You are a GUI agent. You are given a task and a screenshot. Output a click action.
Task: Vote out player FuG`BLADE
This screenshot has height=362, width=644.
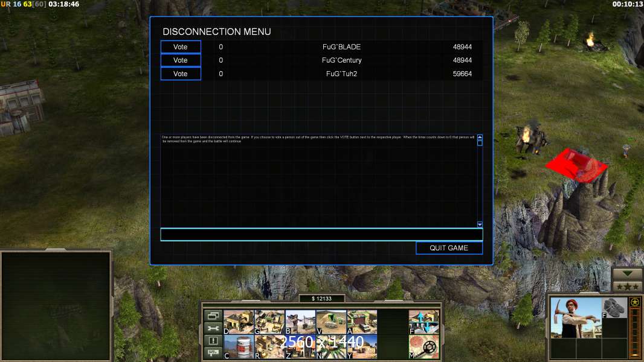tap(180, 46)
